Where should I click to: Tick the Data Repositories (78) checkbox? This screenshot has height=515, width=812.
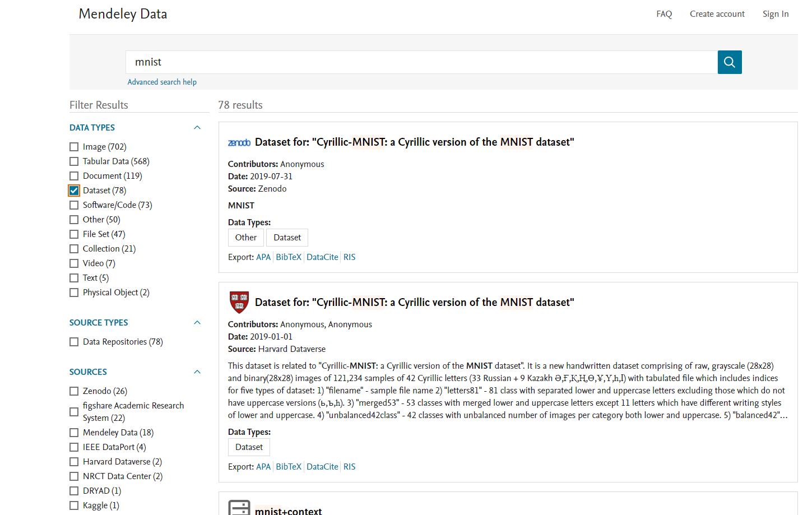pyautogui.click(x=74, y=342)
